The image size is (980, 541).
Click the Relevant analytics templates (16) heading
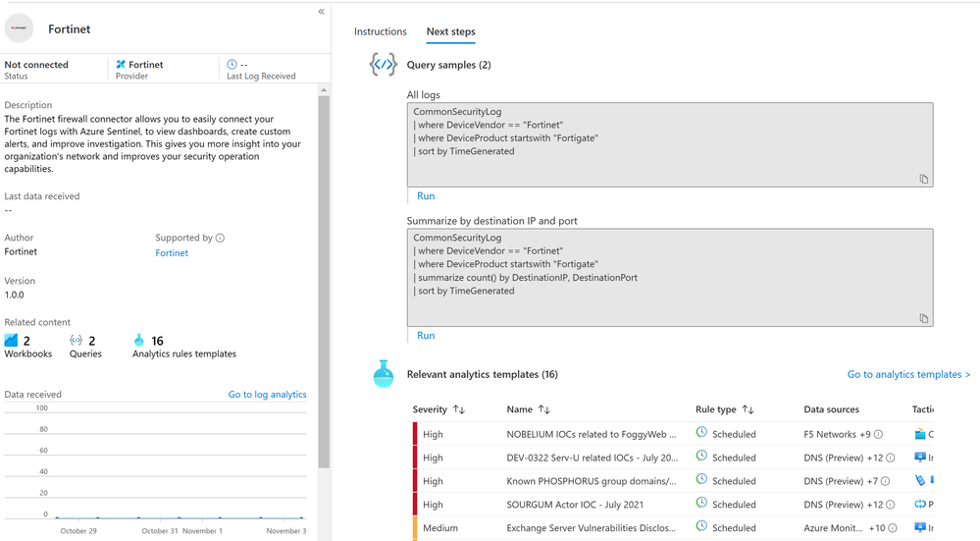(483, 374)
